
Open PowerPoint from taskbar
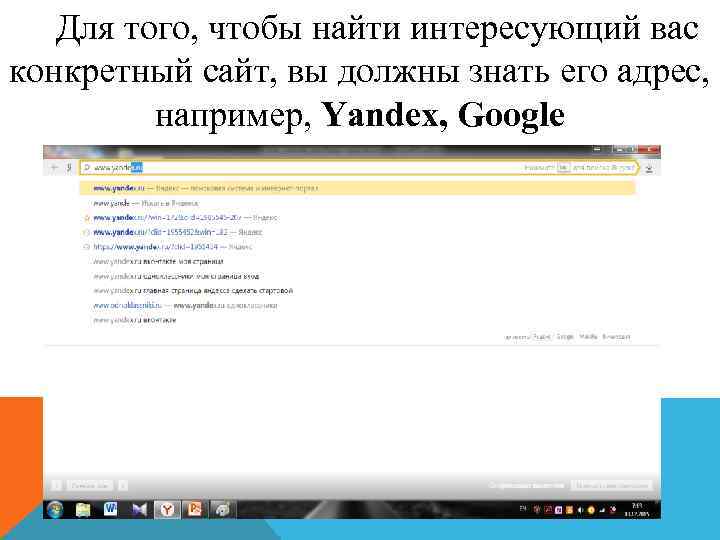pos(195,509)
